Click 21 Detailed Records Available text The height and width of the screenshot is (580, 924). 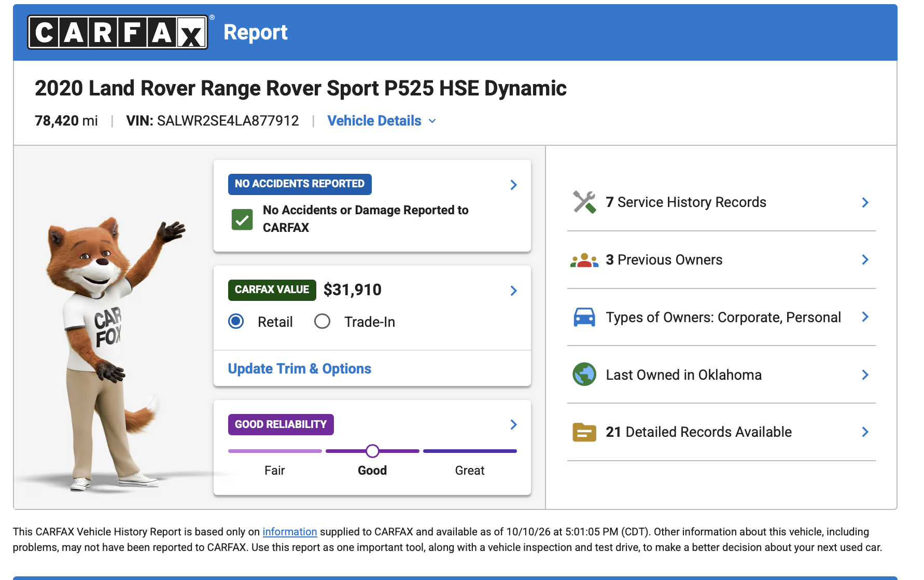pyautogui.click(x=699, y=432)
